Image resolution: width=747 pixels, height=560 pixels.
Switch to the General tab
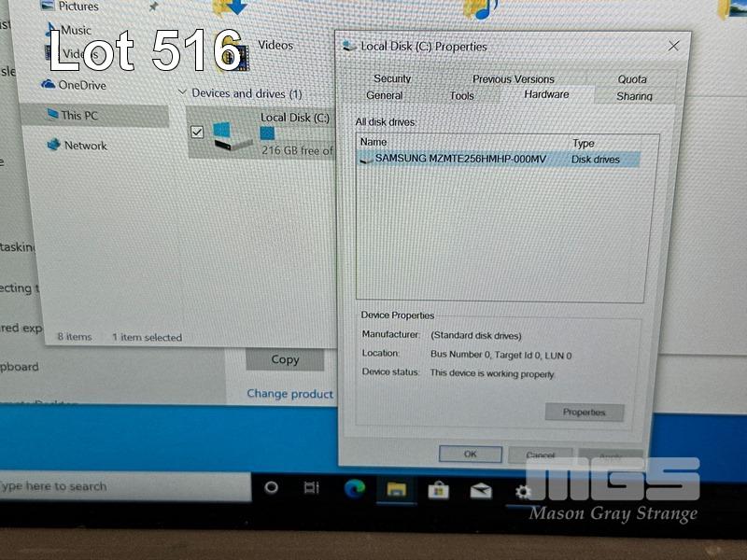click(x=385, y=95)
